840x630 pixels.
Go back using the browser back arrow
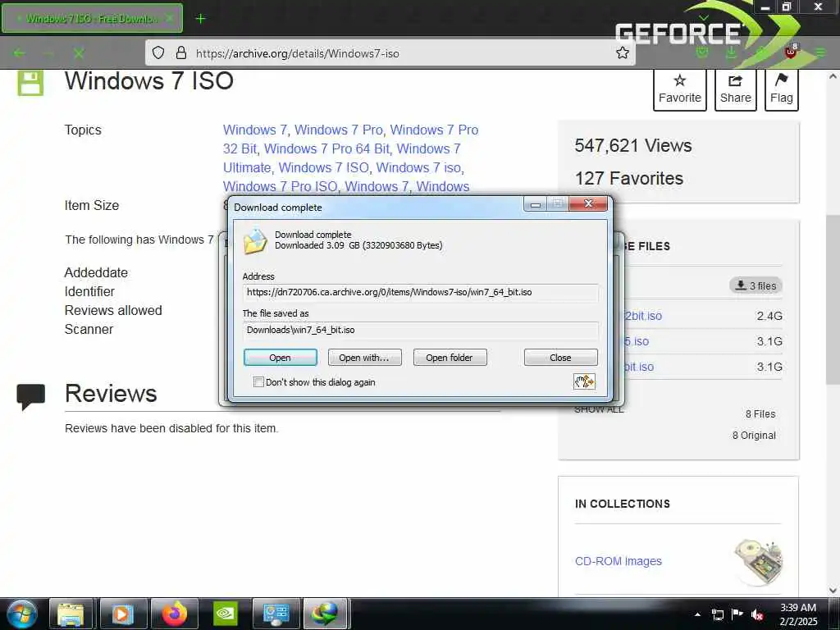click(x=20, y=53)
